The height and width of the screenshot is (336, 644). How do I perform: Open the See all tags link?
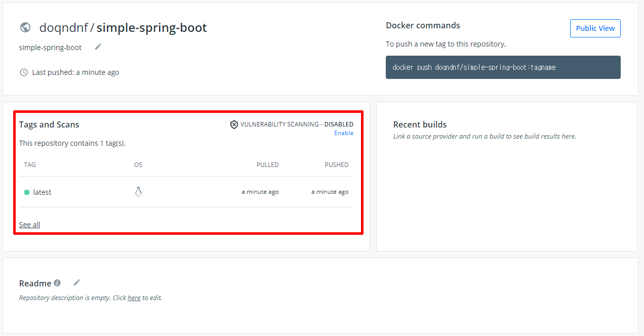pyautogui.click(x=29, y=225)
